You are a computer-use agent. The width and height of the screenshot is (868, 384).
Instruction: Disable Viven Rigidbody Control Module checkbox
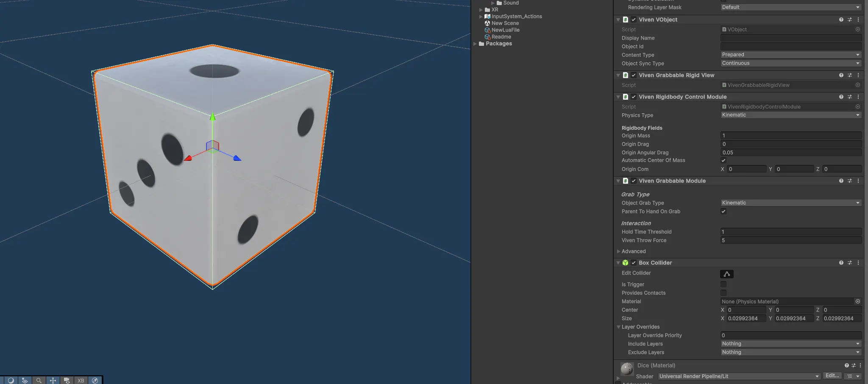634,97
